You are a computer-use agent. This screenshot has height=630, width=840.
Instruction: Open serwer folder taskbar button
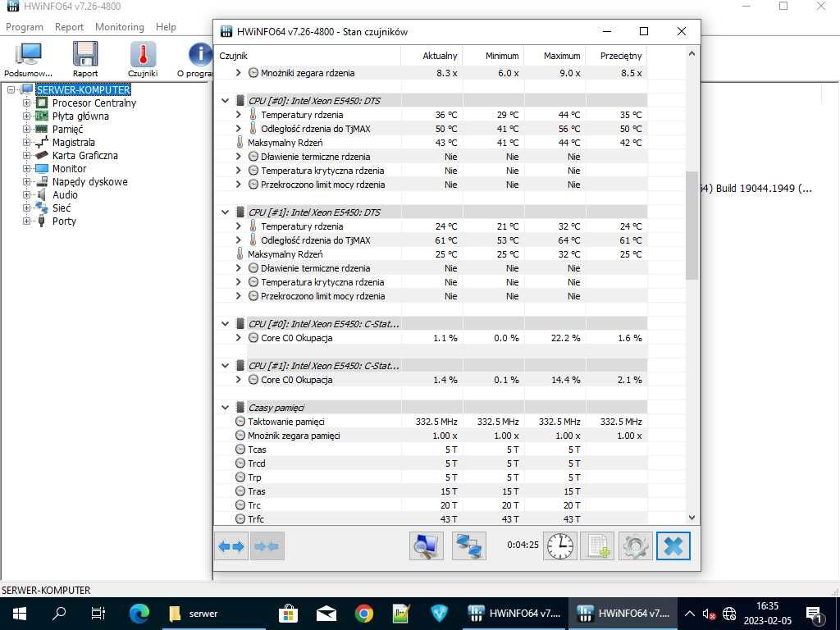tap(214, 614)
